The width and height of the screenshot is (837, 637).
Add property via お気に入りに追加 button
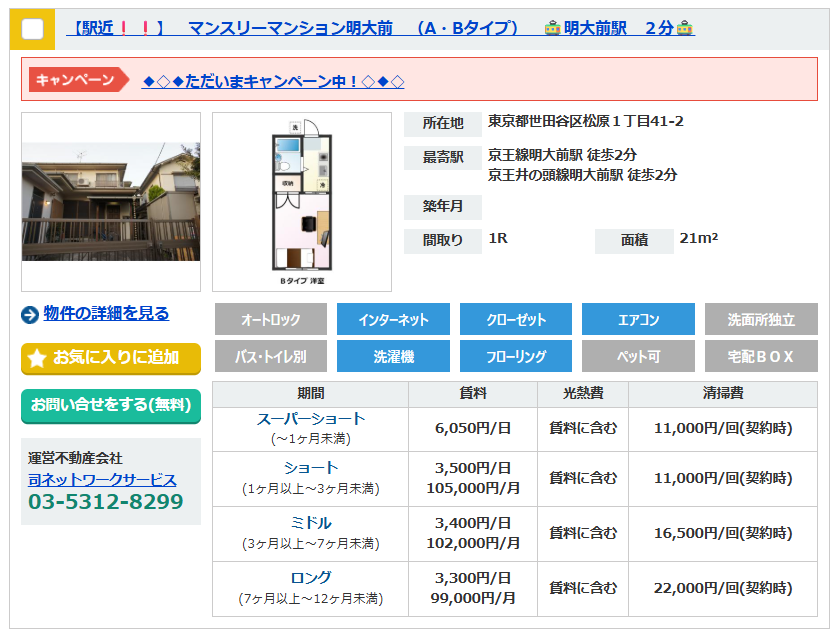pos(111,358)
